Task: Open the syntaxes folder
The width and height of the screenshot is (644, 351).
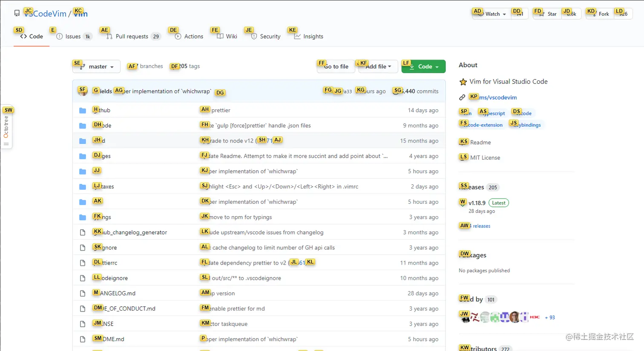Action: pyautogui.click(x=103, y=187)
